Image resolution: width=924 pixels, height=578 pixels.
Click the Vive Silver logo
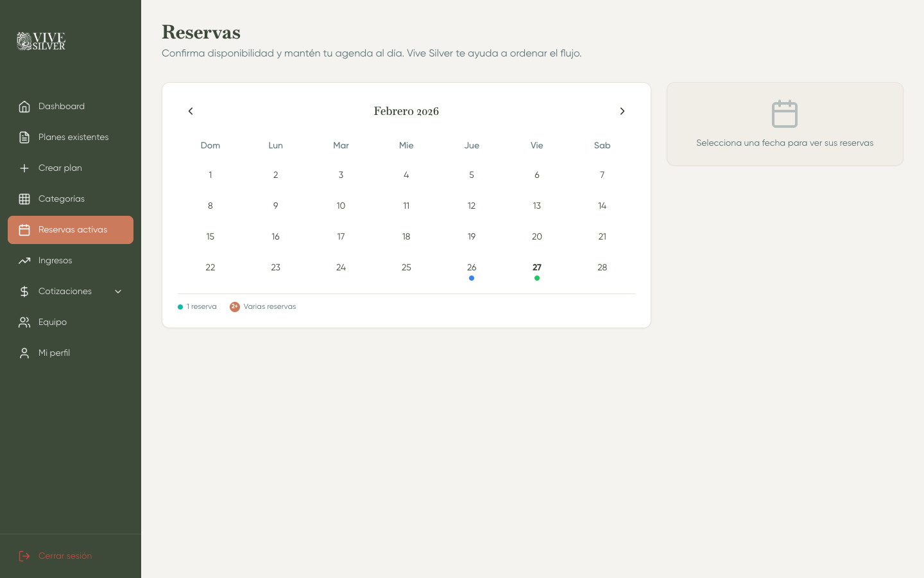(x=41, y=41)
